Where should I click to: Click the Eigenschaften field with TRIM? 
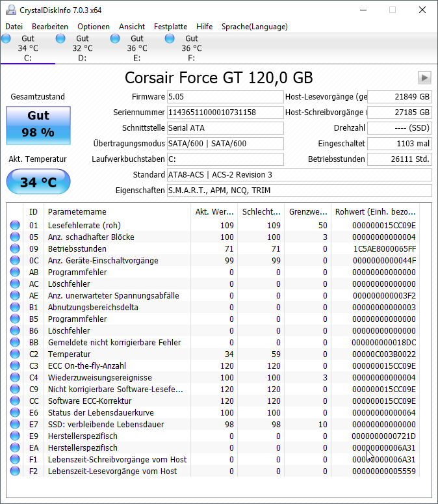[300, 191]
